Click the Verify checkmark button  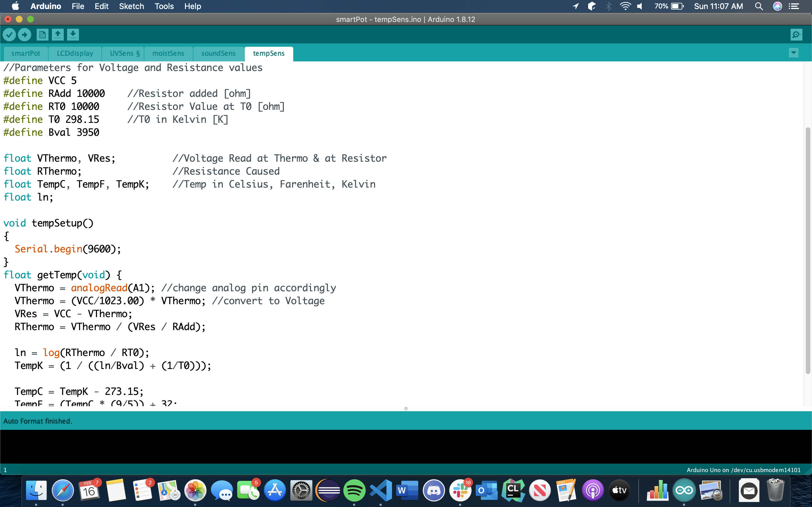[9, 35]
